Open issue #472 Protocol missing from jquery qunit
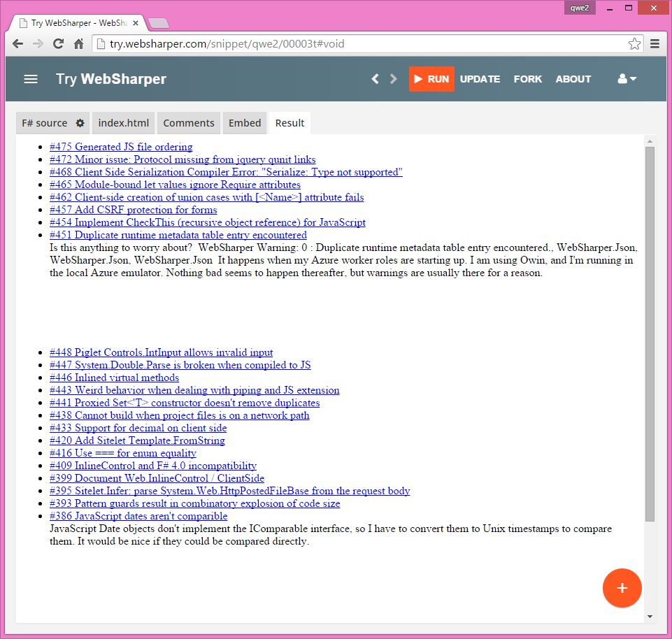 pyautogui.click(x=183, y=159)
